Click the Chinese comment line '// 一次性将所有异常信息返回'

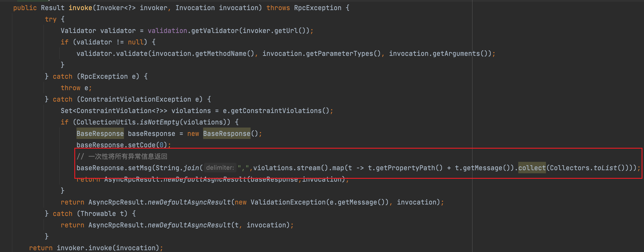click(122, 157)
